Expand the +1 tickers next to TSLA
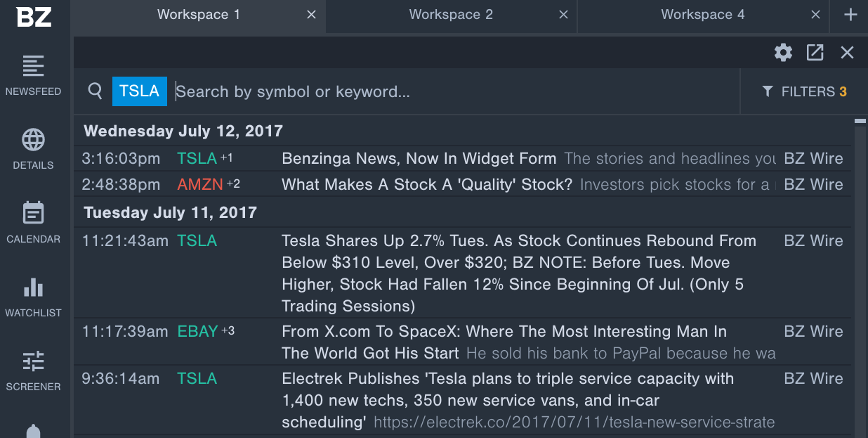The height and width of the screenshot is (438, 868). point(227,158)
